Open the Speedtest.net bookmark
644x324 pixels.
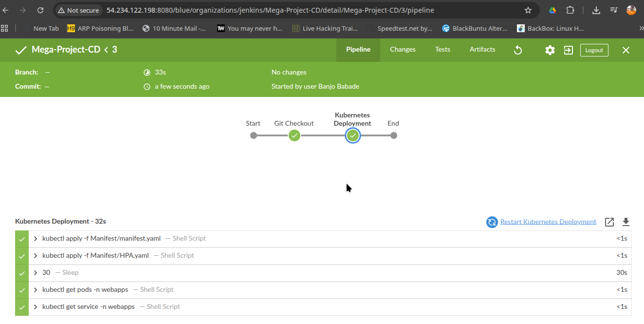click(400, 28)
